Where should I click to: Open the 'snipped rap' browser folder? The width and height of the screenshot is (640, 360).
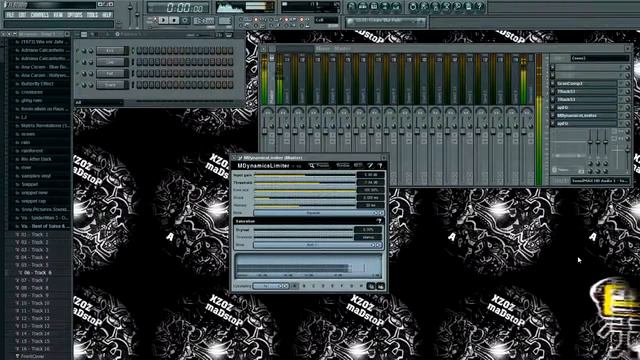tap(33, 201)
